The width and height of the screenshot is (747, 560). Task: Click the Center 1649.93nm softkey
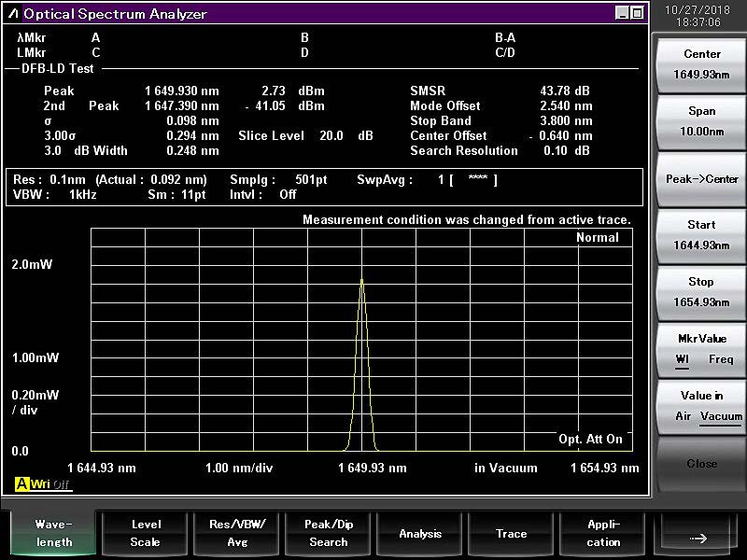(701, 64)
